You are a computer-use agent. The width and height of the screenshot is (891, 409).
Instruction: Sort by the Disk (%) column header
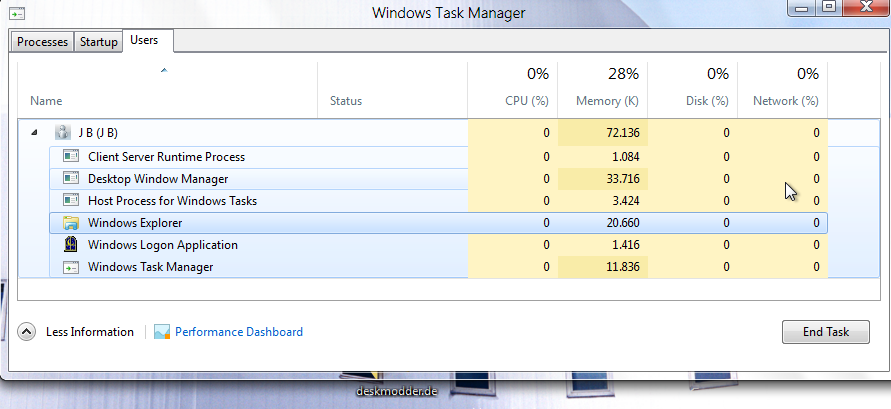pos(692,90)
